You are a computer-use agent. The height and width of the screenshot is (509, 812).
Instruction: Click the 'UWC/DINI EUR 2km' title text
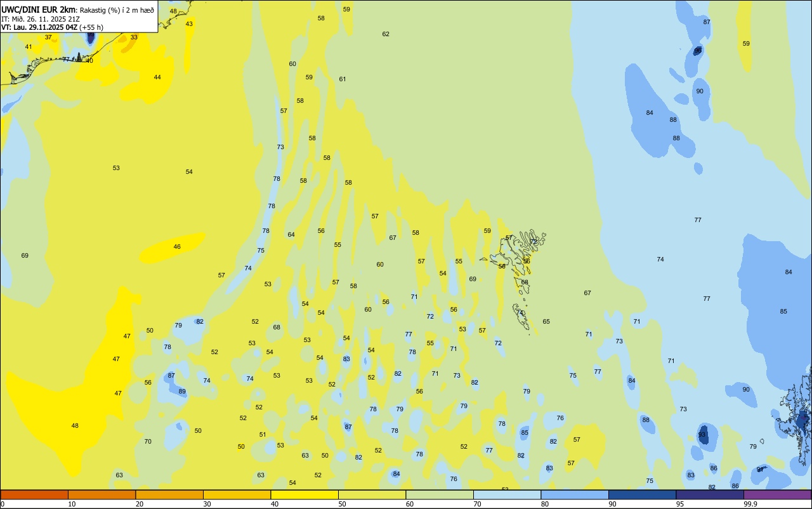[39, 10]
